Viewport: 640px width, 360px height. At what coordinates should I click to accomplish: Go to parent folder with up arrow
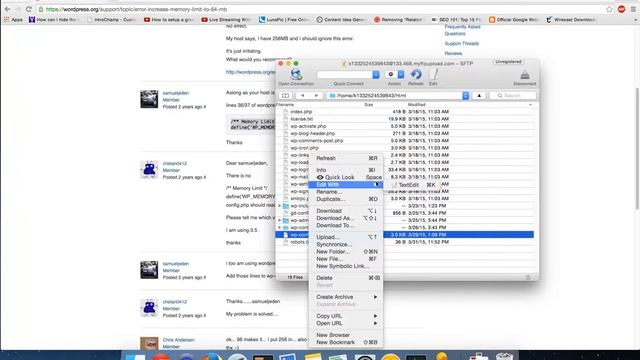click(479, 96)
